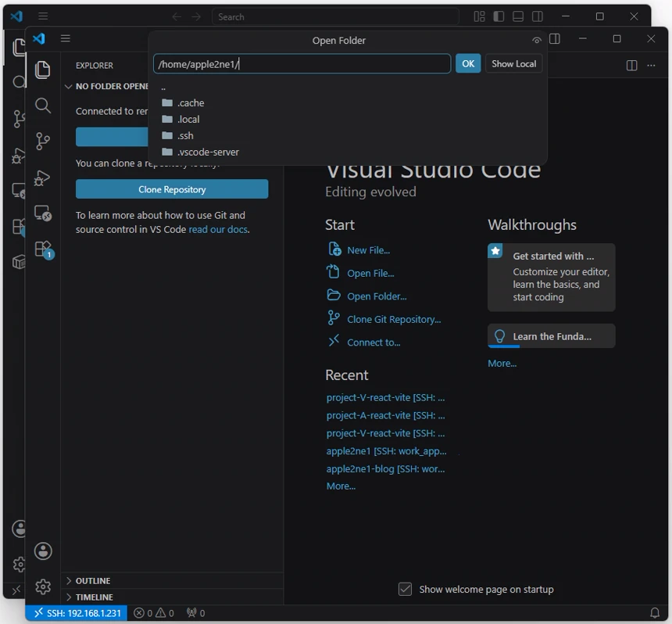
Task: Open Accounts menu in front window
Action: tap(43, 551)
